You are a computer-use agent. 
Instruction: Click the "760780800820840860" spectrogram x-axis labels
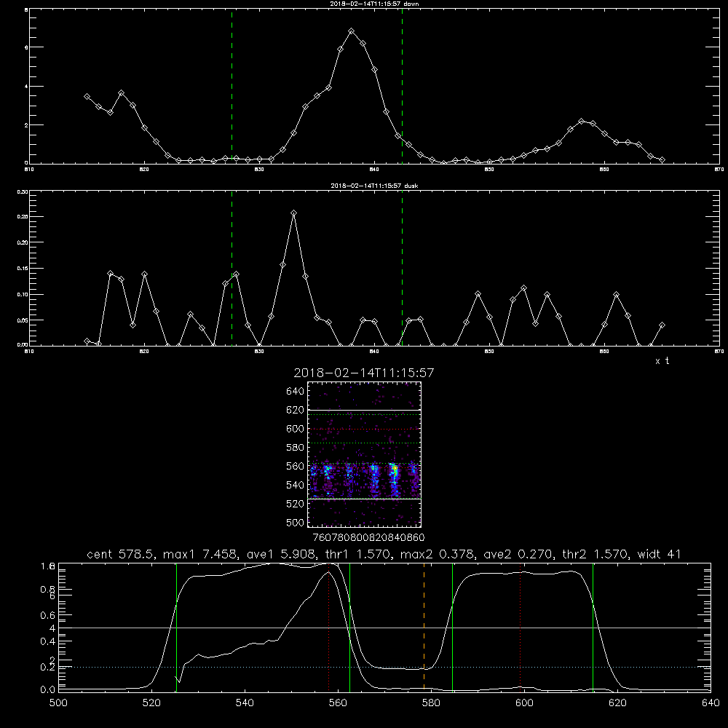[x=368, y=537]
